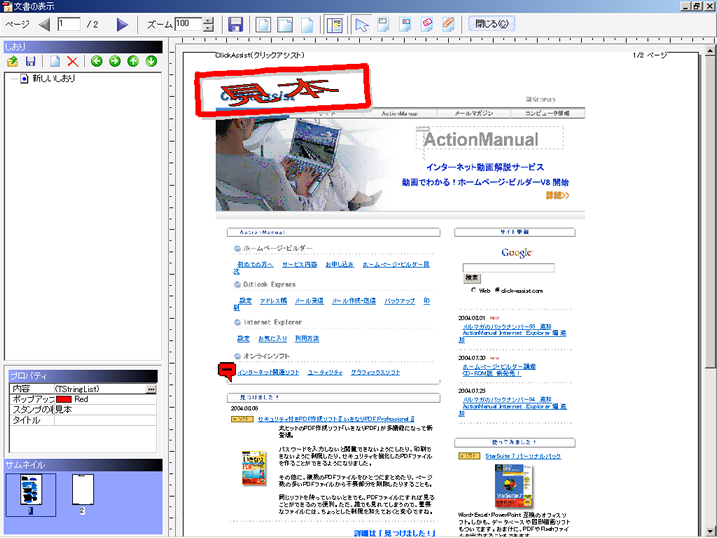This screenshot has width=717, height=538.
Task: Click the しおり panel header
Action: point(83,47)
